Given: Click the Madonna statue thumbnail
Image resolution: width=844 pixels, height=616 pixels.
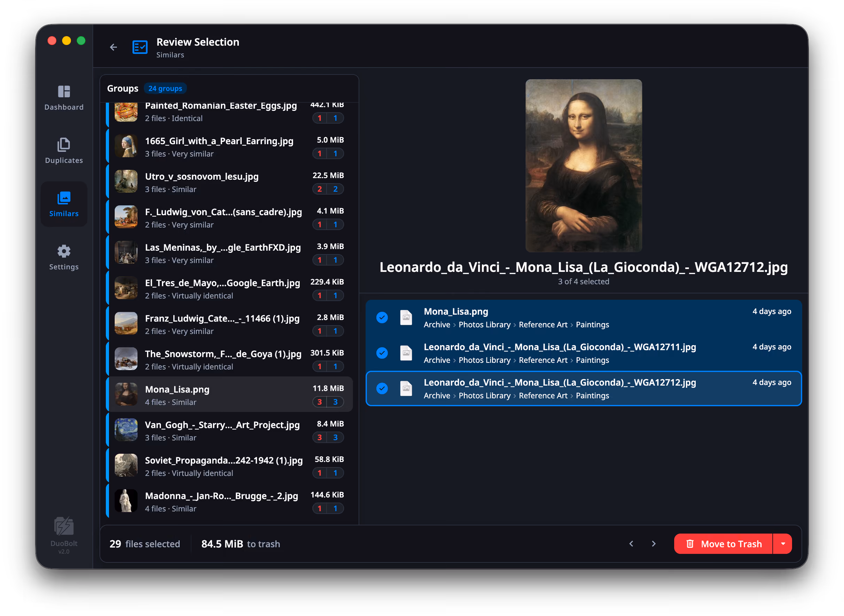Looking at the screenshot, I should click(x=126, y=501).
